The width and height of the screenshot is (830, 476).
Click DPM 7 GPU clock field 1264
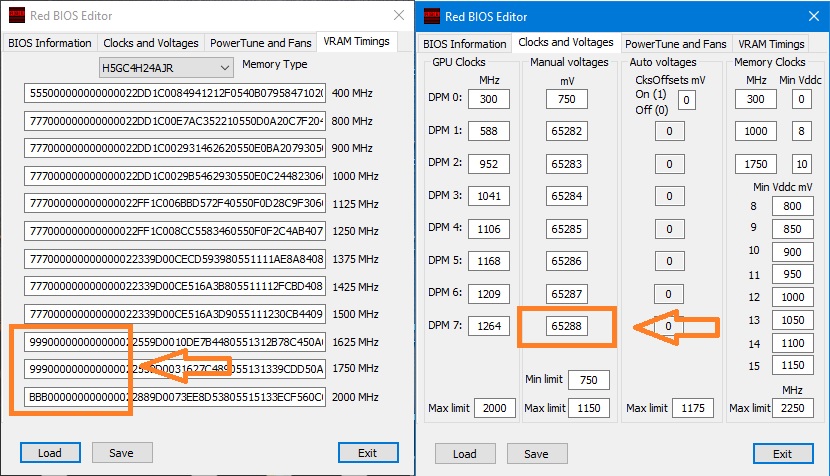489,326
